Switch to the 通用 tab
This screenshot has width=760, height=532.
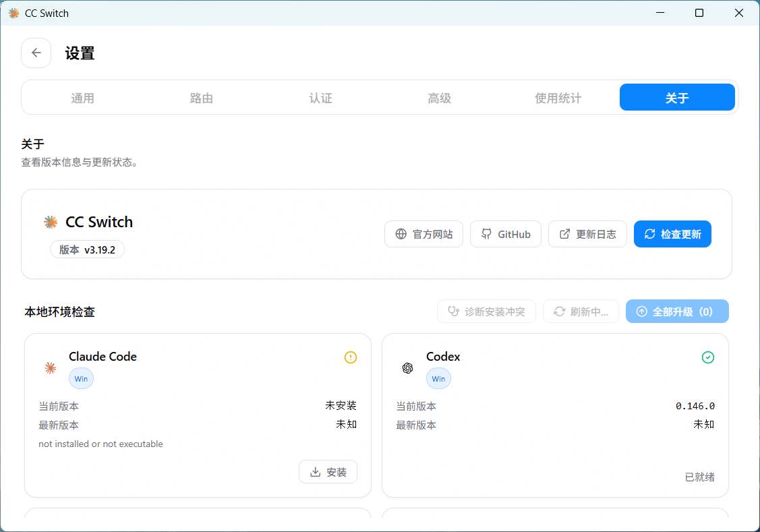[82, 98]
